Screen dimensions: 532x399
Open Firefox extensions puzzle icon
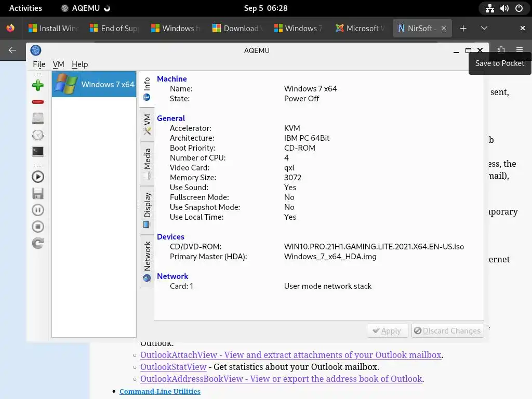(501, 49)
